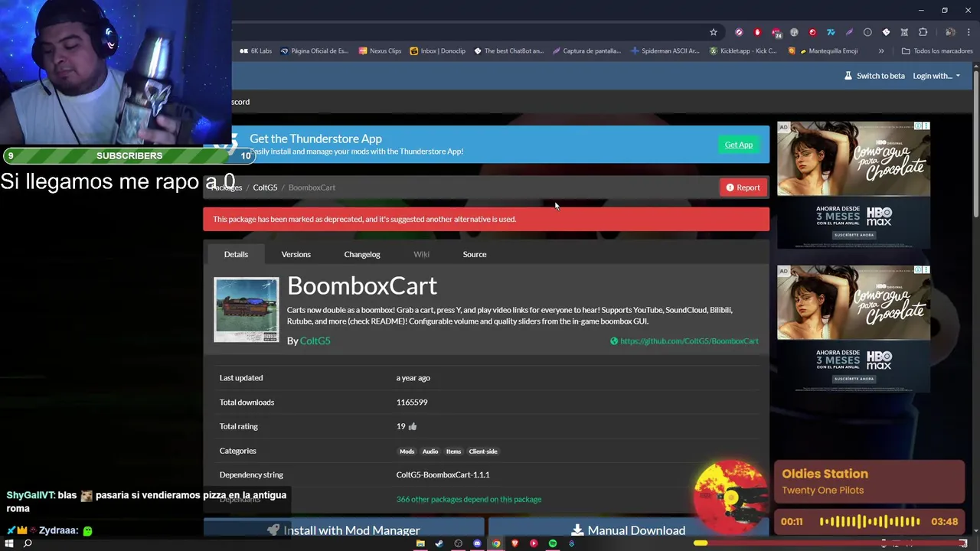Open the Spiderman ASCII Art bookmark
This screenshot has height=551, width=980.
tap(665, 51)
